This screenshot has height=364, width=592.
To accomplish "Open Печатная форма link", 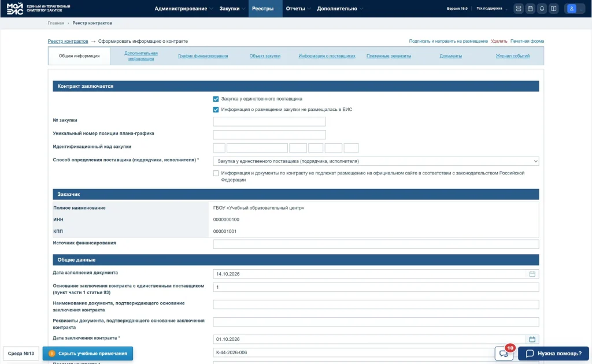I will click(x=527, y=41).
